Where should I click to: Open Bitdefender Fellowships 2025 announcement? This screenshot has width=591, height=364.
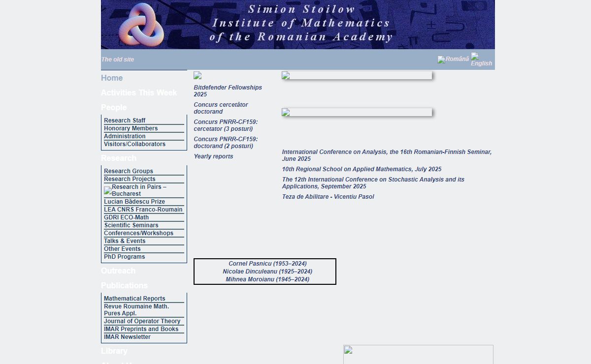point(228,91)
